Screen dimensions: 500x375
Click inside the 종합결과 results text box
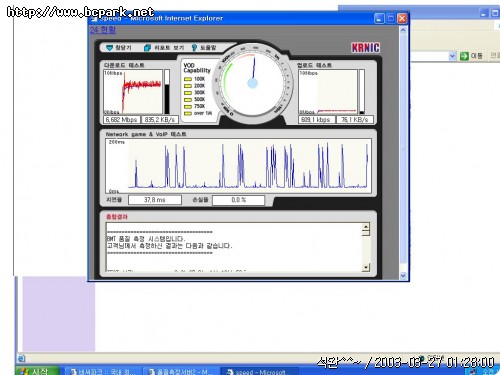(x=233, y=247)
